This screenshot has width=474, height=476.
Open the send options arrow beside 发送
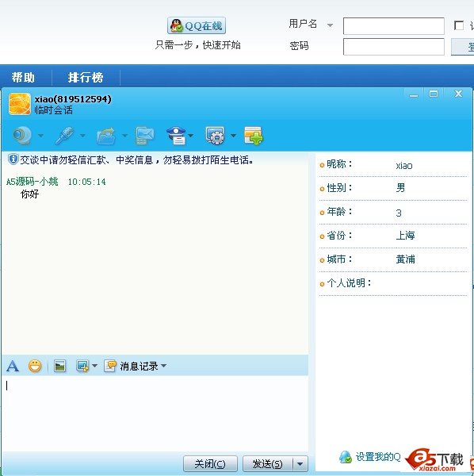[300, 463]
